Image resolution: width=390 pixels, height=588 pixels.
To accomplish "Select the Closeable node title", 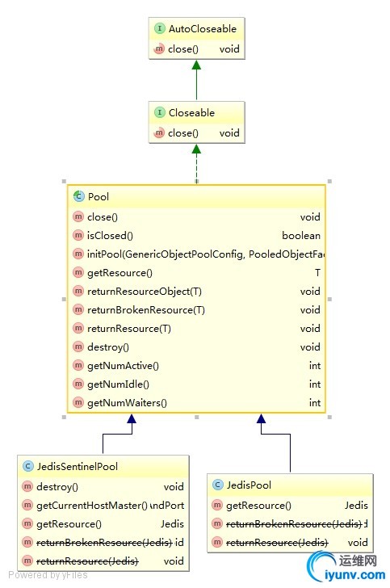I will click(x=191, y=113).
